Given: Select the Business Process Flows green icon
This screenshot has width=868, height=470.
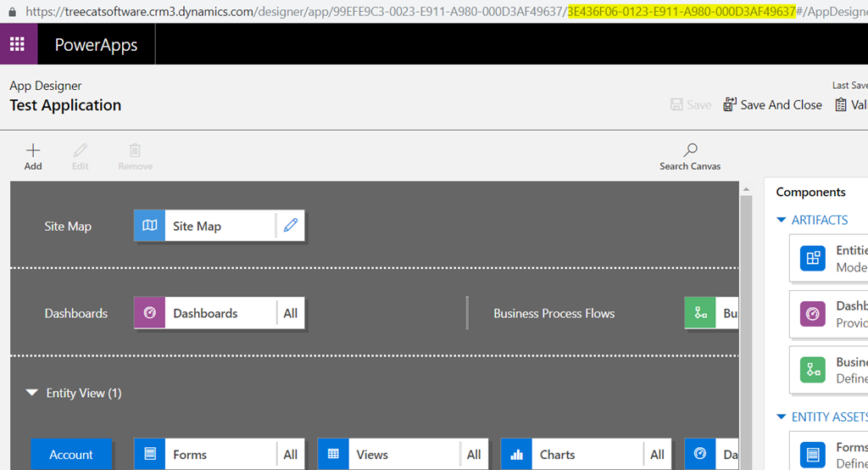Looking at the screenshot, I should (700, 312).
